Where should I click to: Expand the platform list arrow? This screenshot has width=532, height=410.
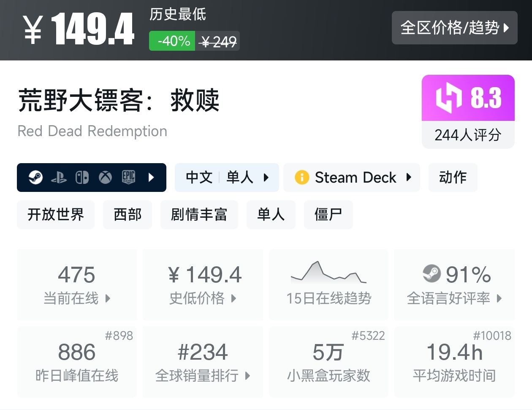tap(151, 178)
